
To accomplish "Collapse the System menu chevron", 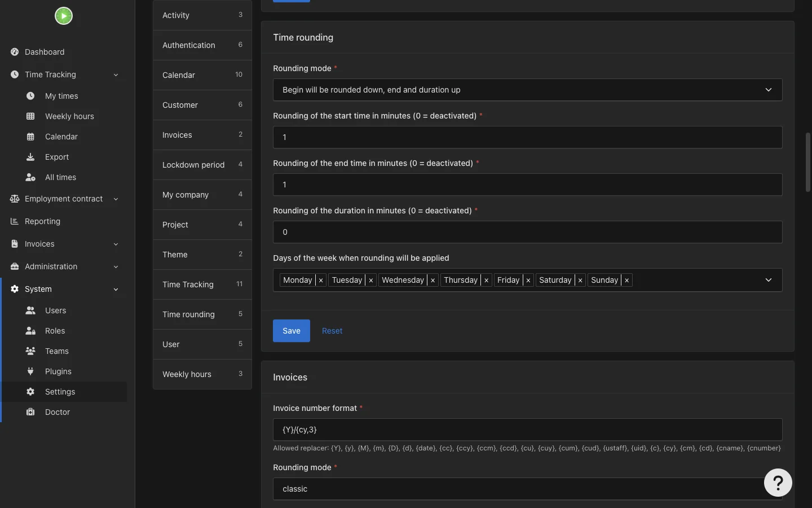I will (x=116, y=289).
